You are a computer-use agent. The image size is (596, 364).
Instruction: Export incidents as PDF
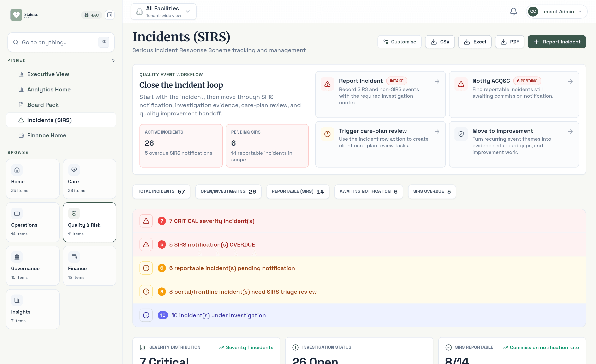509,42
